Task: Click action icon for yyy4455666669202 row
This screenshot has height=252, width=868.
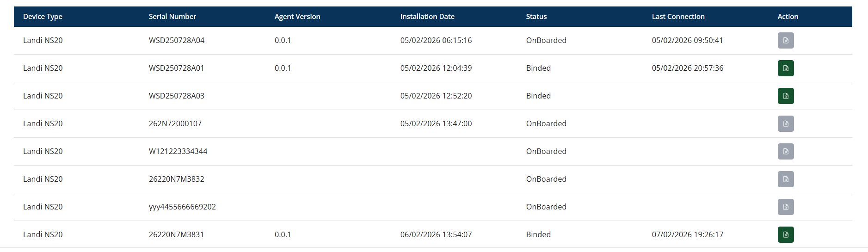Action: pos(785,207)
